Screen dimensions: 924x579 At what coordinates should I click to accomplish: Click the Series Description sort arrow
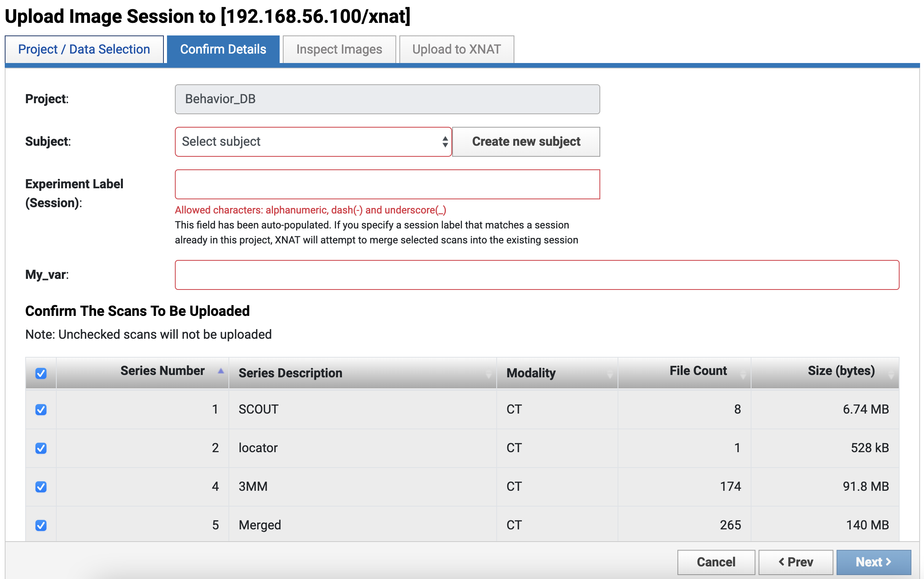[489, 375]
